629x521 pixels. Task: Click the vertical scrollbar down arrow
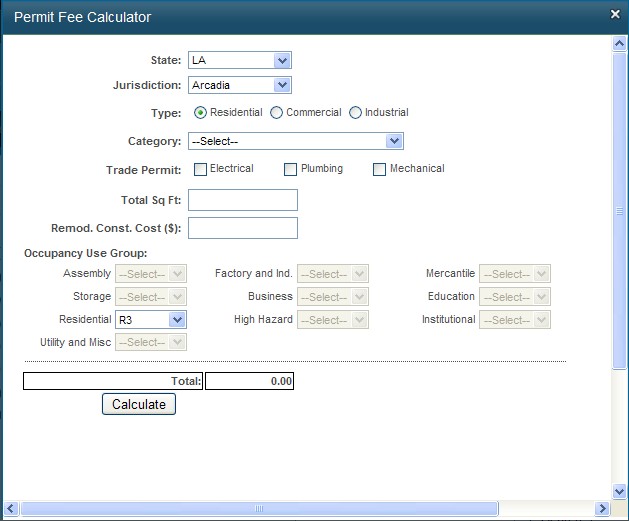[620, 490]
